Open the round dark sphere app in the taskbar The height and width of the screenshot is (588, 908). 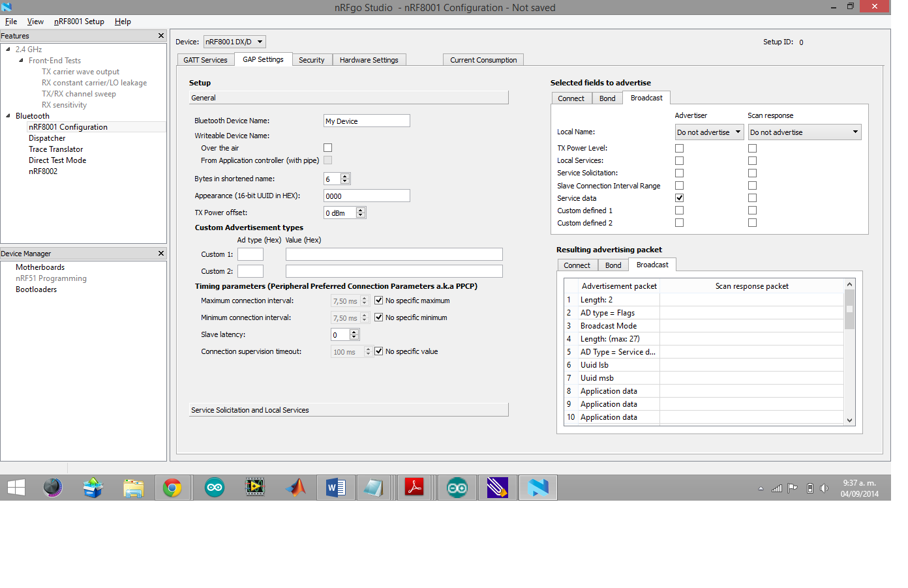[52, 488]
